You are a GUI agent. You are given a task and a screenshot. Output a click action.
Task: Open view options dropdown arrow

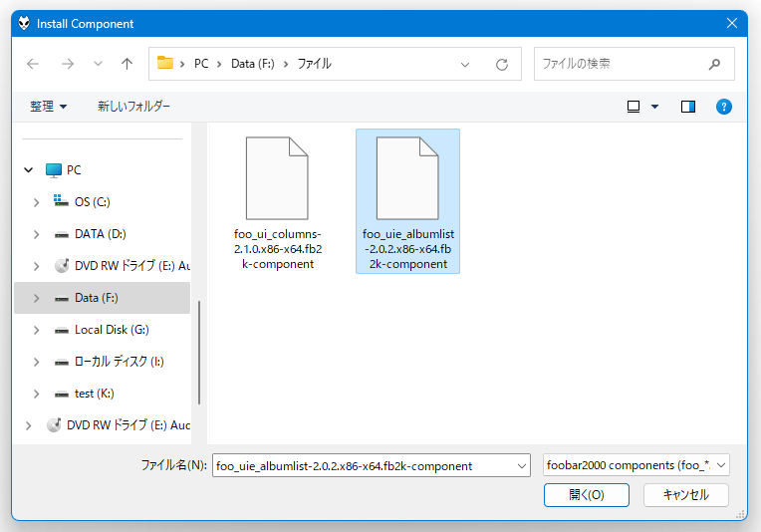coord(654,107)
